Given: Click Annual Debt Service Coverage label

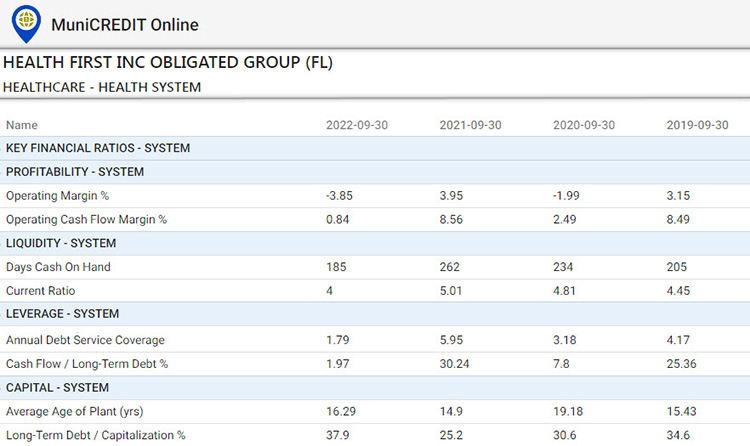Looking at the screenshot, I should coord(85,340).
